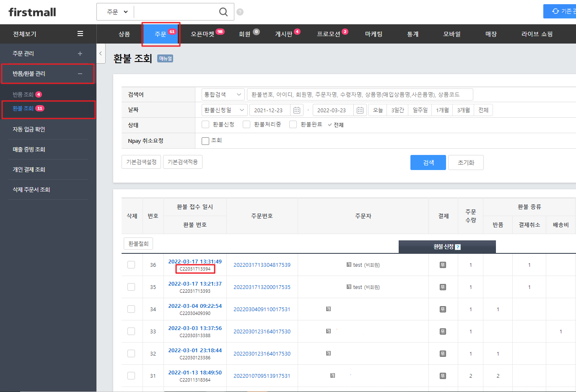Screen dimensions: 576x392
Task: Click the blue 검색 button
Action: (x=428, y=162)
